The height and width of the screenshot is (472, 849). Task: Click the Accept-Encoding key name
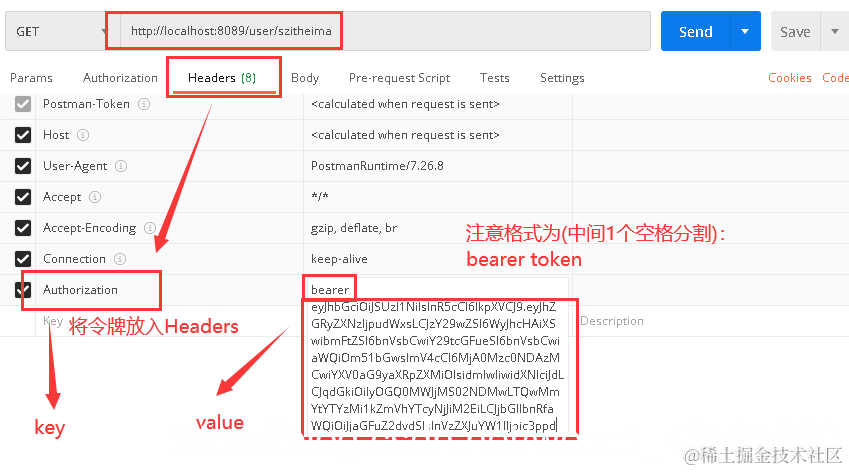89,228
